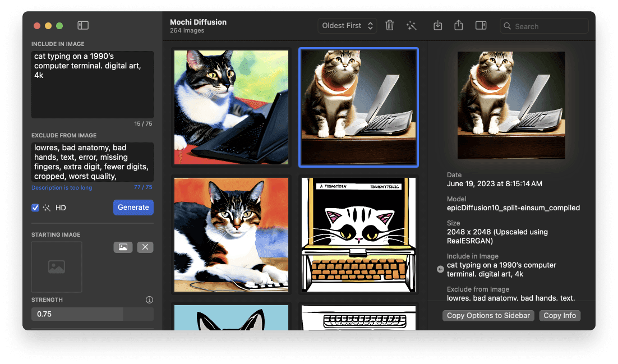Image resolution: width=618 pixels, height=364 pixels.
Task: Click the empty starting image placeholder
Action: 57,267
